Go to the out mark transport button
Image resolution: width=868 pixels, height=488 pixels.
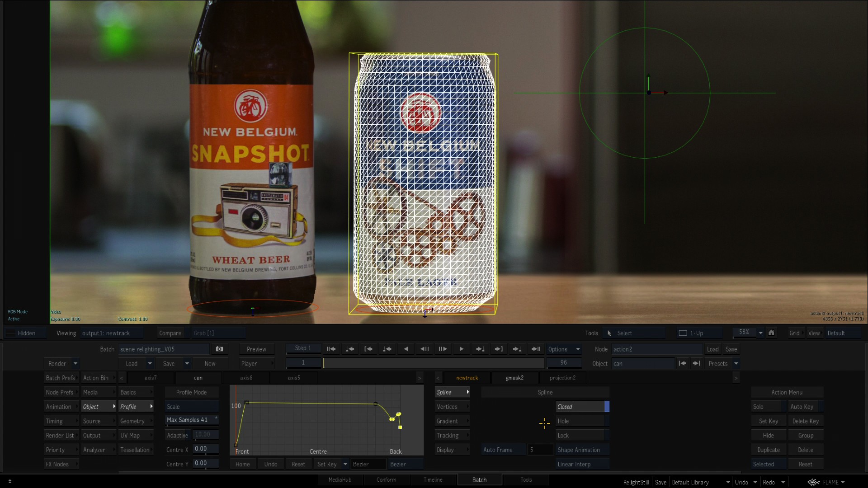(499, 349)
